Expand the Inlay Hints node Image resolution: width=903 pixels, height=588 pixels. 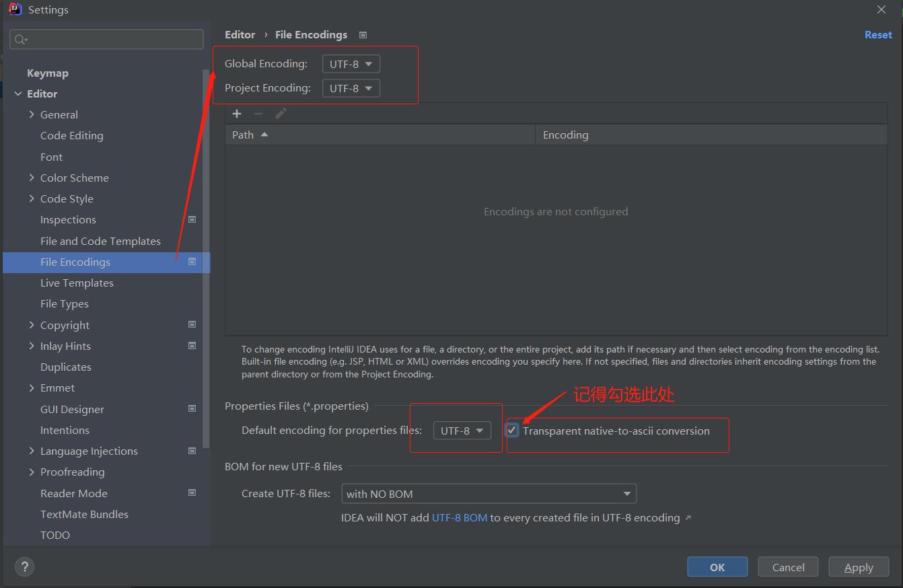click(x=32, y=346)
